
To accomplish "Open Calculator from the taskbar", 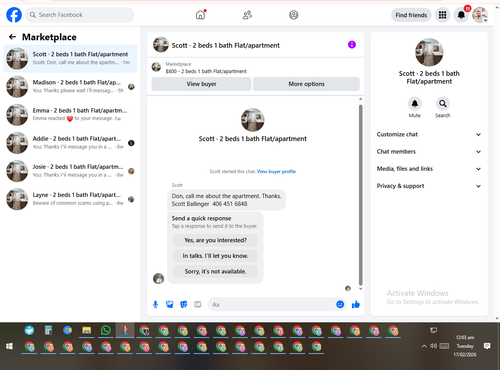I will 48,330.
